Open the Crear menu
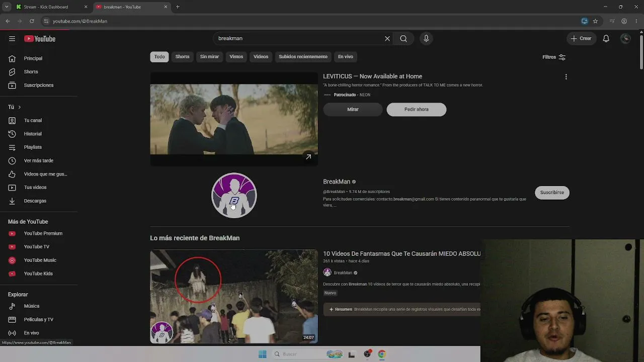 pos(581,39)
